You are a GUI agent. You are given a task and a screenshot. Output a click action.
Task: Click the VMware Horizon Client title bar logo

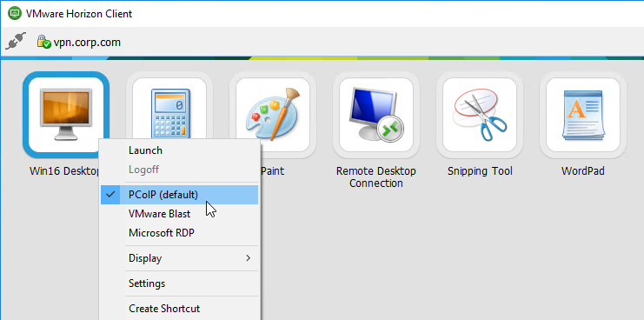coord(15,13)
